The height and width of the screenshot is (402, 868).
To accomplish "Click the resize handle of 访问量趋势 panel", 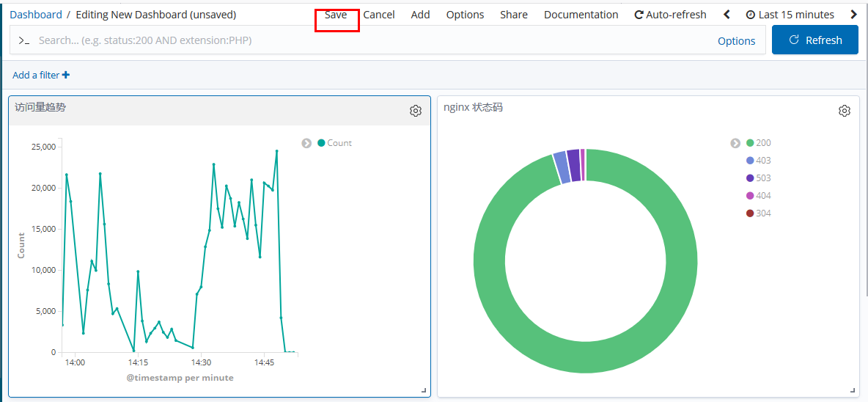I will pos(424,390).
